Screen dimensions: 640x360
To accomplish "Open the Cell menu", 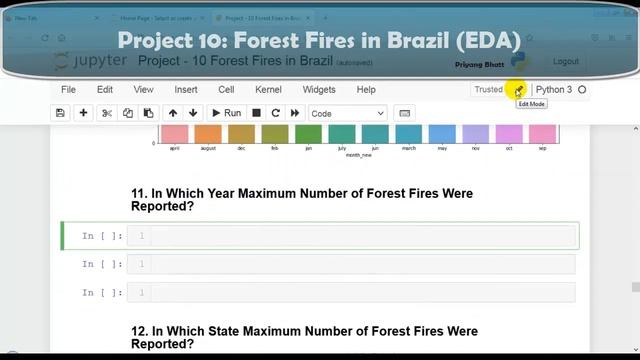I will [226, 89].
